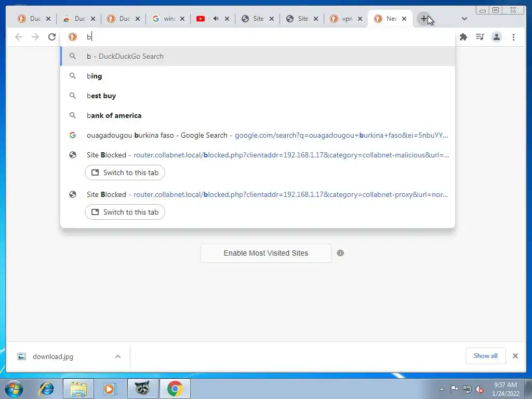
Task: Click muted volume tray icon
Action: tap(480, 389)
